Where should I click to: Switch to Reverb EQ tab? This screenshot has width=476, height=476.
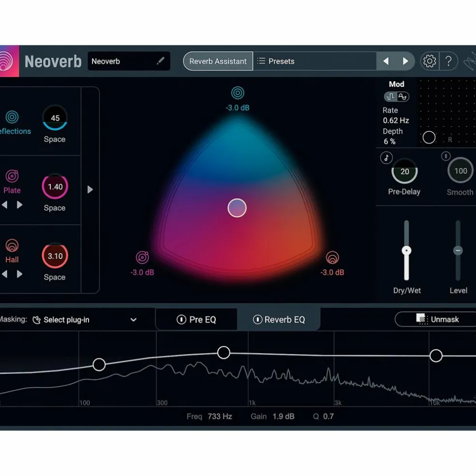coord(279,319)
